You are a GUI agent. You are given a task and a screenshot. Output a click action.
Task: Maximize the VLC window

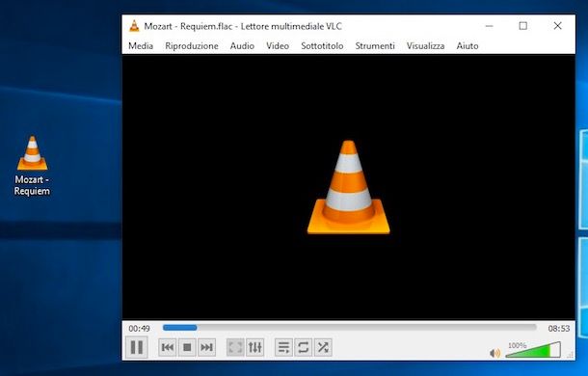click(x=523, y=26)
